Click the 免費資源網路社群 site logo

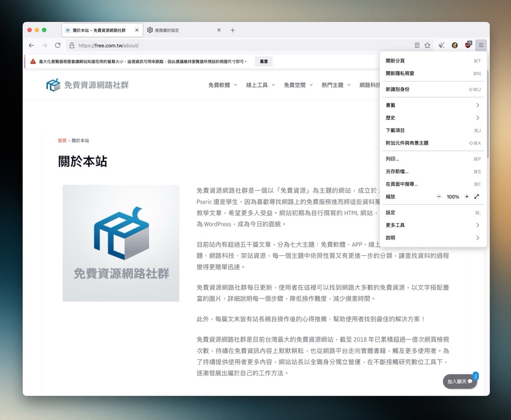(87, 85)
